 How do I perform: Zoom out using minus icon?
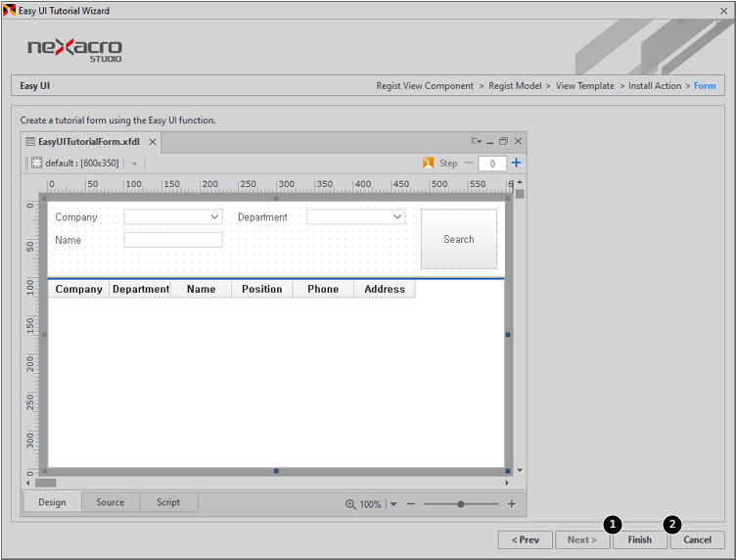[x=411, y=504]
